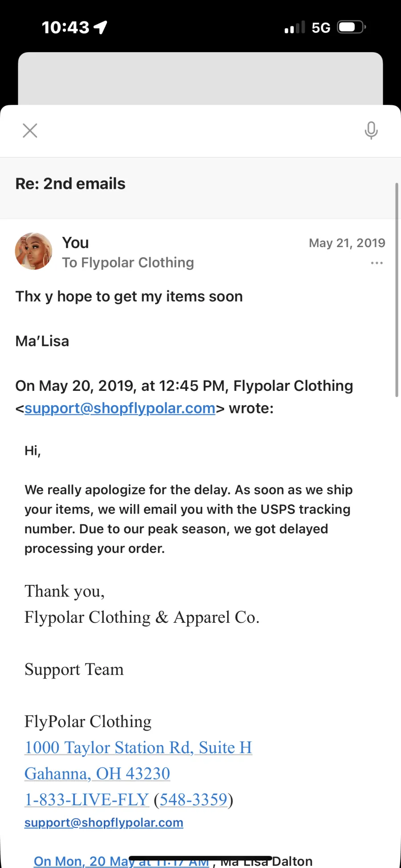Open support@shopflypolar.com link in quoted header
Viewport: 401px width, 868px height.
[x=120, y=408]
